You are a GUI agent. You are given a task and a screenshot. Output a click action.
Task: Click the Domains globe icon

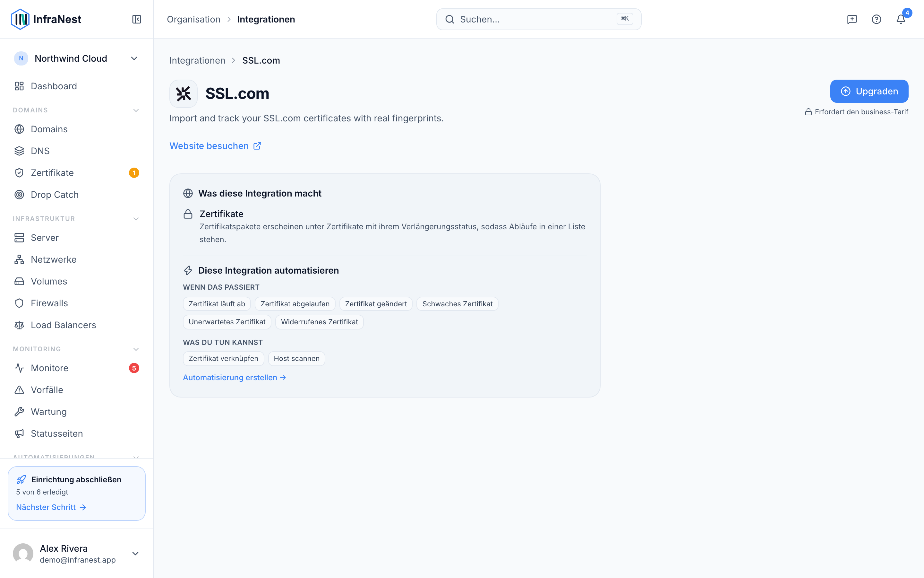[19, 129]
